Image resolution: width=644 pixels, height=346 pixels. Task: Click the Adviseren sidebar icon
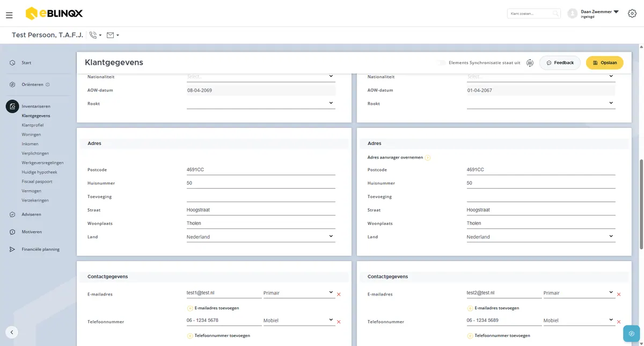click(x=12, y=214)
